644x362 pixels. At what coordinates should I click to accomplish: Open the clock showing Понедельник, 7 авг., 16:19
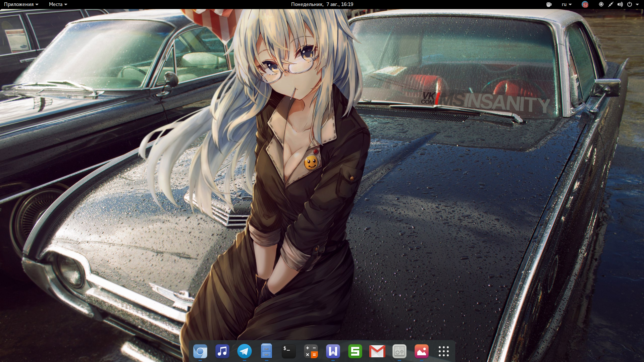(x=322, y=4)
